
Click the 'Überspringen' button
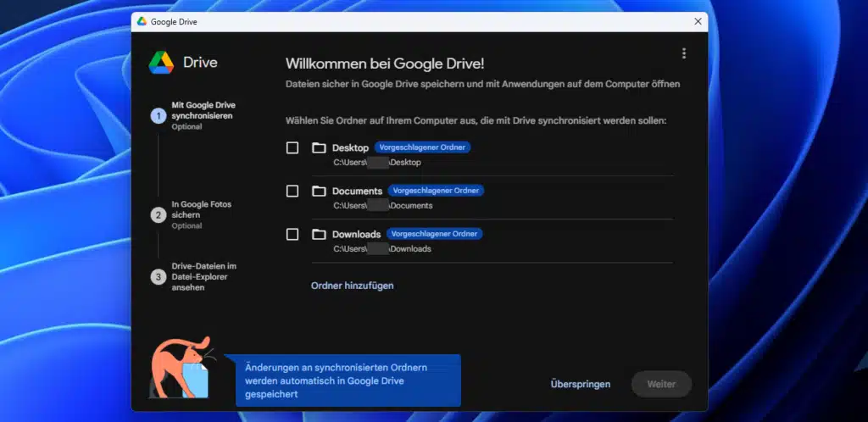click(580, 384)
